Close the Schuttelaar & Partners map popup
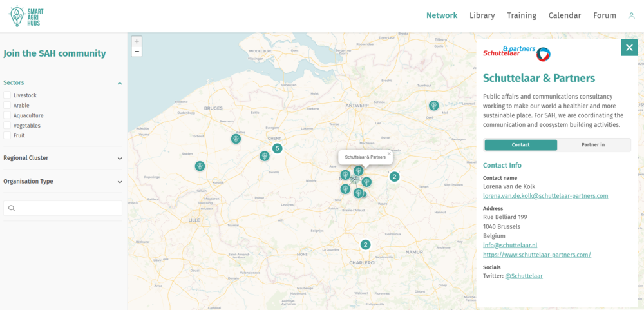644x310 pixels. [x=389, y=154]
